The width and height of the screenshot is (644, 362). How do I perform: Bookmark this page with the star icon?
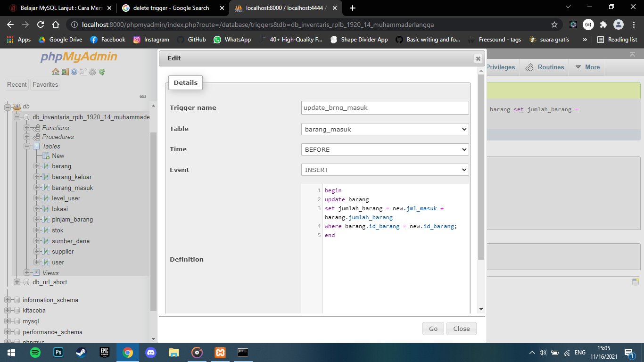(554, 25)
